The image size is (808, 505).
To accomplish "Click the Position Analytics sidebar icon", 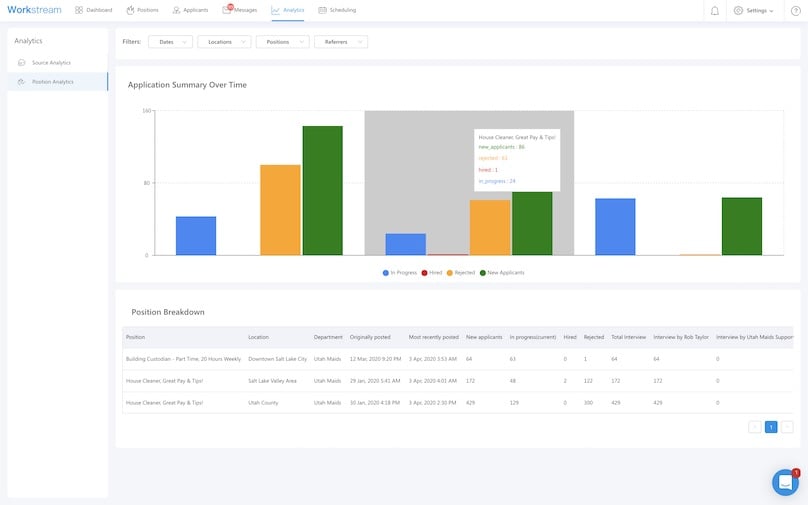I will pyautogui.click(x=22, y=82).
